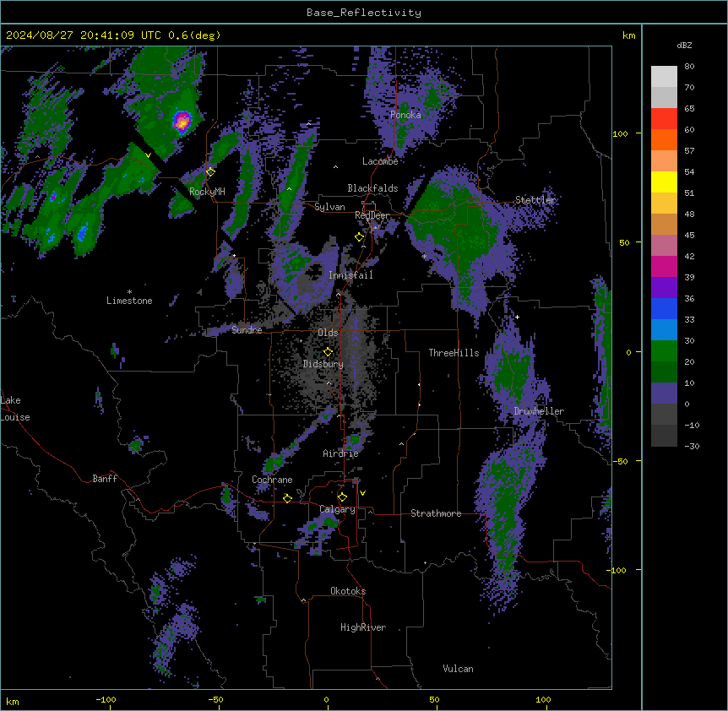The width and height of the screenshot is (728, 711).
Task: Click the -50 tick label on bottom axis
Action: click(x=215, y=699)
